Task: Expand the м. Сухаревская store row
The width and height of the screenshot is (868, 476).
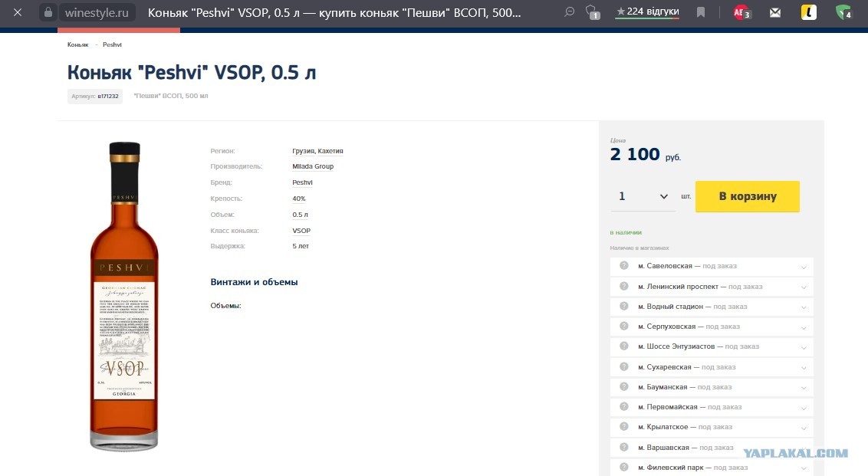Action: click(x=712, y=367)
